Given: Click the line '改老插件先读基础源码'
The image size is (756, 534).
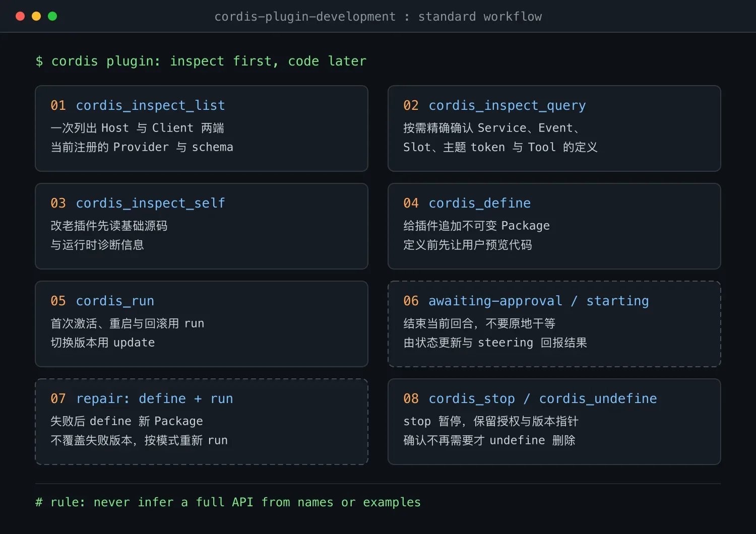Looking at the screenshot, I should click(109, 226).
